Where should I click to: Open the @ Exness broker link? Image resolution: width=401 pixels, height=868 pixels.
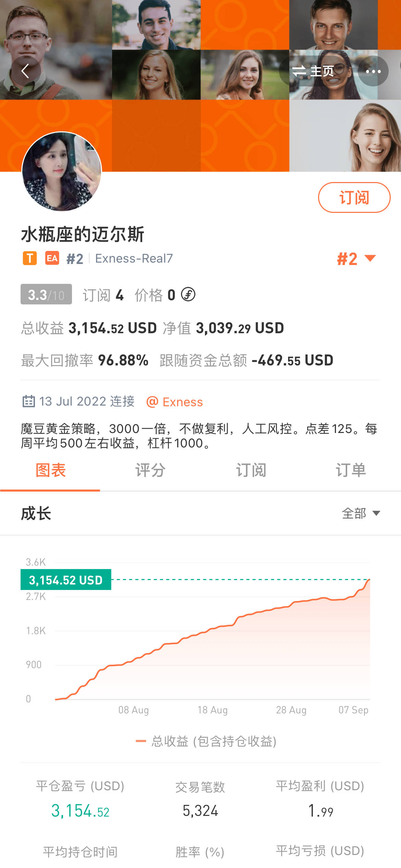(175, 402)
